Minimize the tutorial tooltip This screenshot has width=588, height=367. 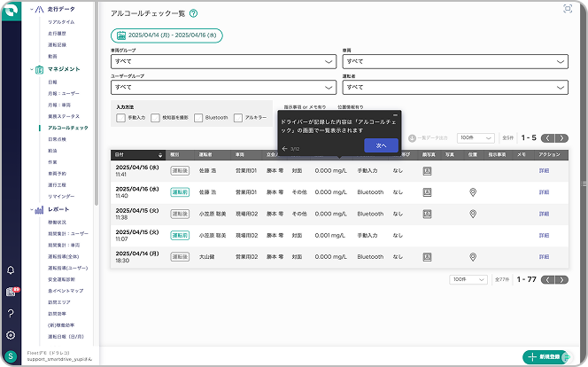point(395,115)
